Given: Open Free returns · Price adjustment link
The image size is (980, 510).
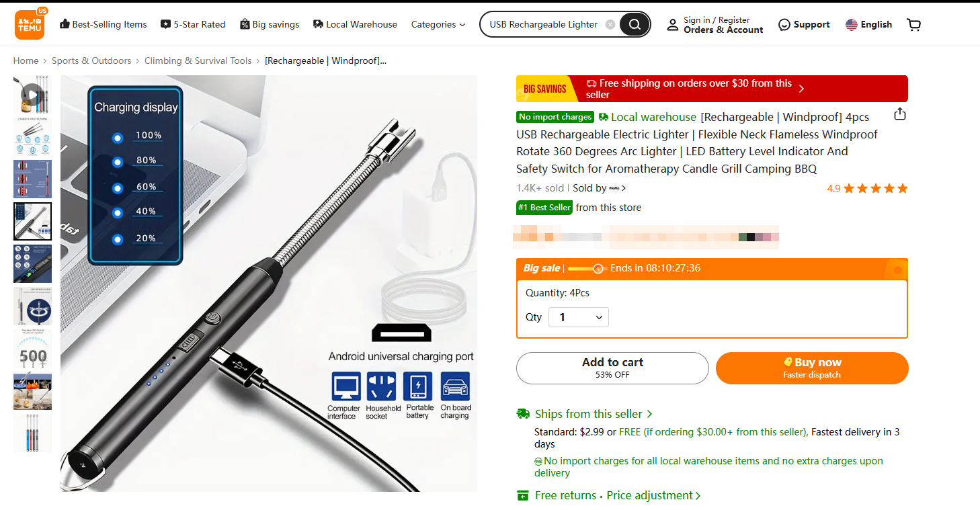Looking at the screenshot, I should tap(618, 495).
